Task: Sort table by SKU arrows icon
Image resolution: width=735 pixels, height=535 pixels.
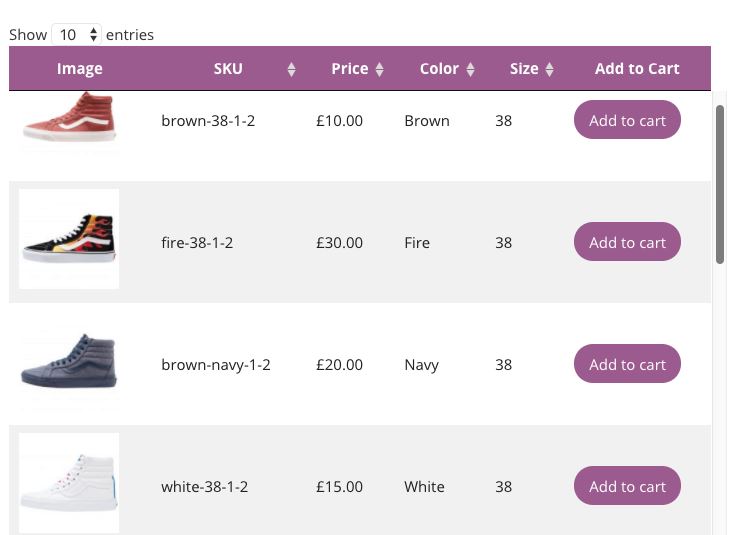Action: click(x=291, y=69)
